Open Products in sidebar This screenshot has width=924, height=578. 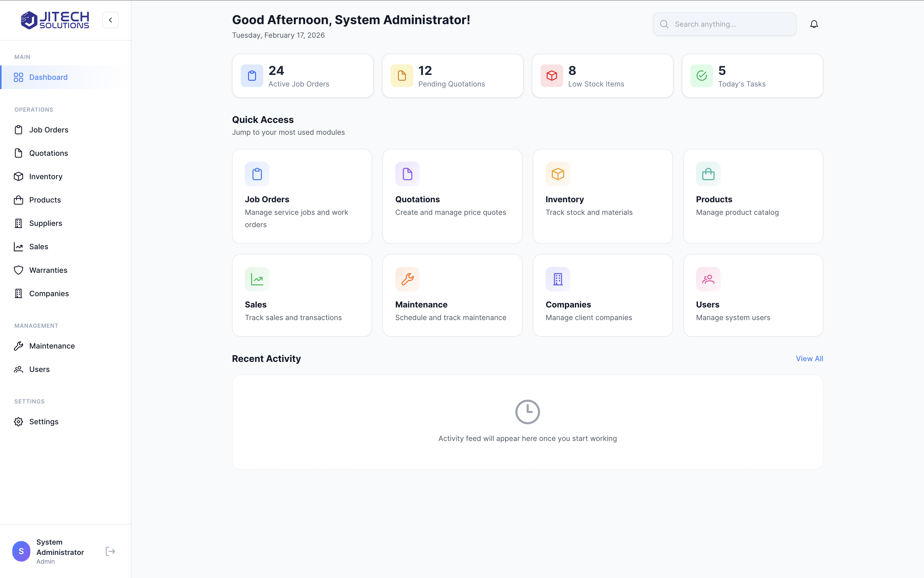coord(65,200)
